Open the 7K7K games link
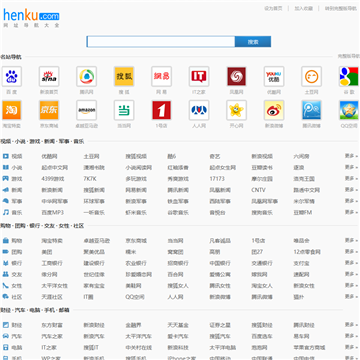This screenshot has height=360, width=360. 90,179
